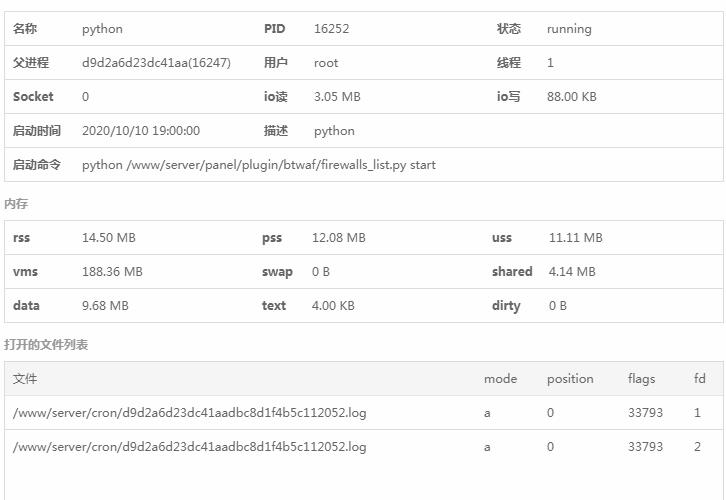Viewport: 726px width, 500px height.
Task: Click the running status value
Action: [569, 29]
